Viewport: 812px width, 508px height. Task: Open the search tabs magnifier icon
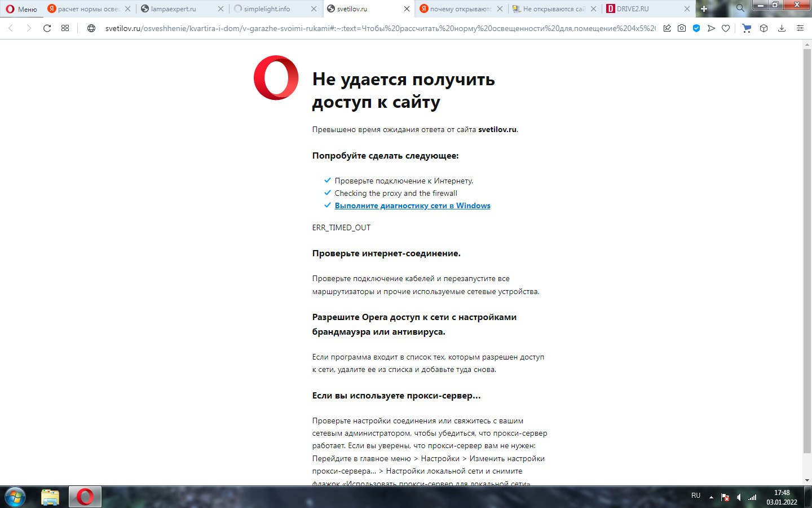740,8
